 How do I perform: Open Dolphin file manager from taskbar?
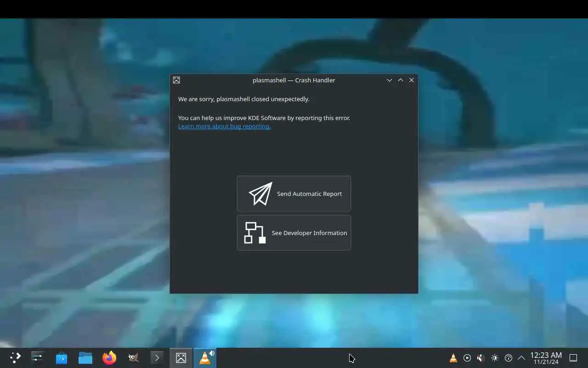(85, 358)
